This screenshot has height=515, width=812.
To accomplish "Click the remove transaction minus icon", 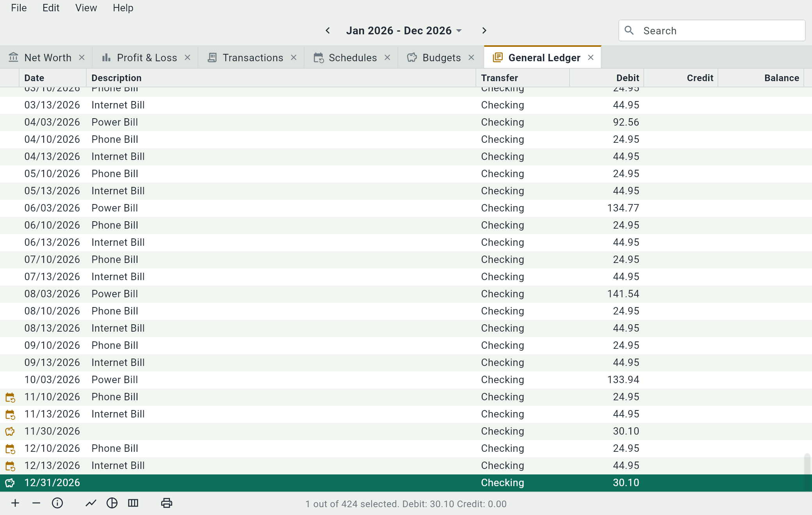I will pyautogui.click(x=36, y=503).
